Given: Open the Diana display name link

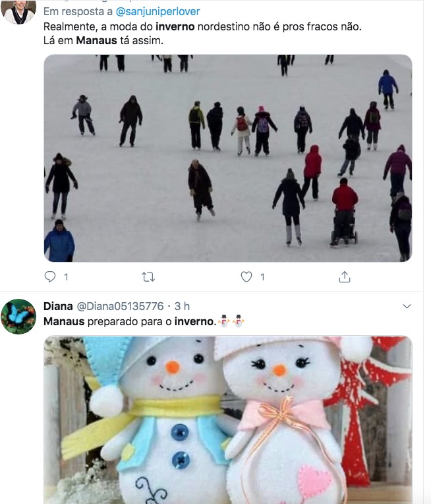Looking at the screenshot, I should 58,306.
